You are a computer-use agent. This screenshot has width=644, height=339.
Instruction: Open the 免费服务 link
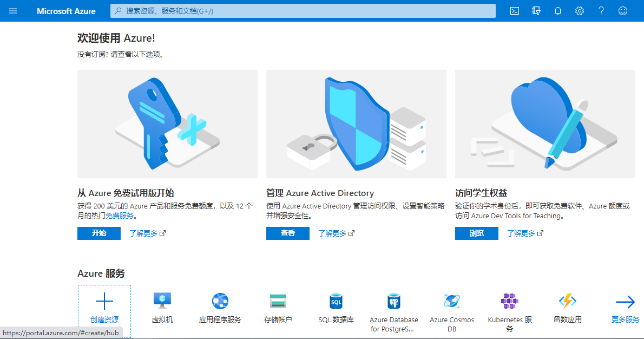pos(120,216)
